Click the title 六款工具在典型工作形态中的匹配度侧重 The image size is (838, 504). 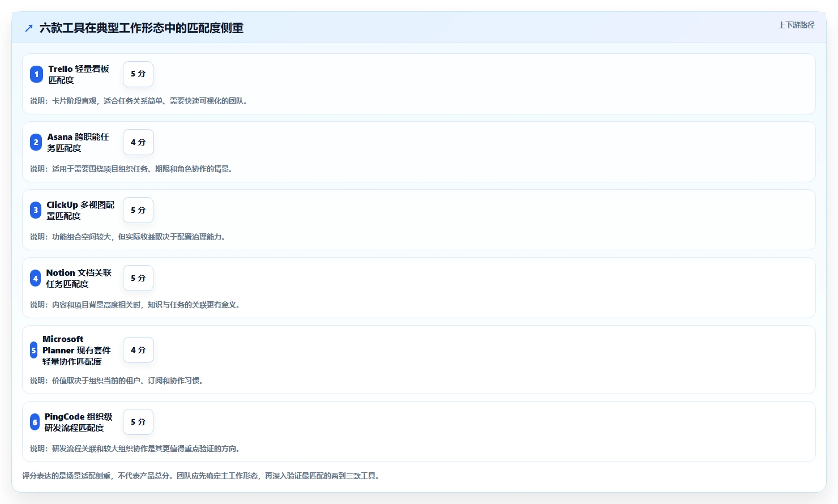tap(142, 28)
